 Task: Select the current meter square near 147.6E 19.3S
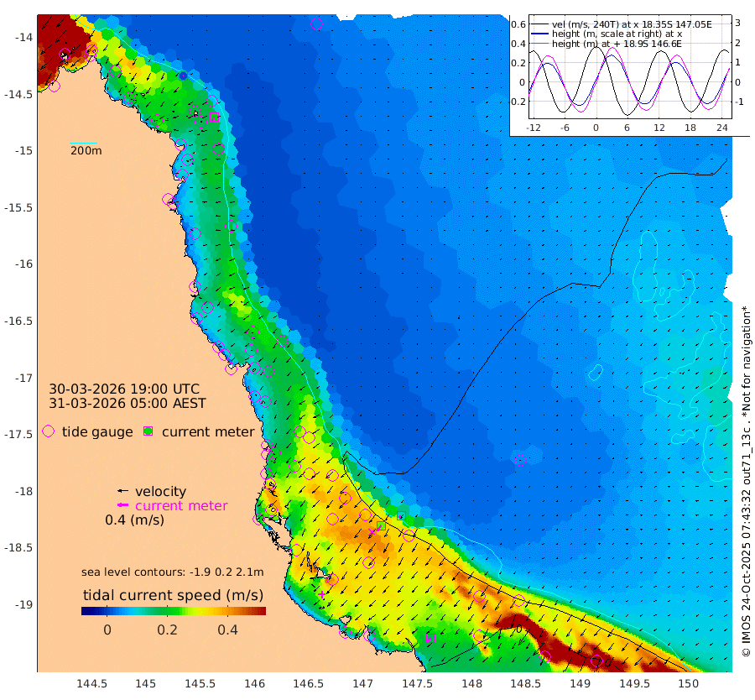(x=431, y=639)
